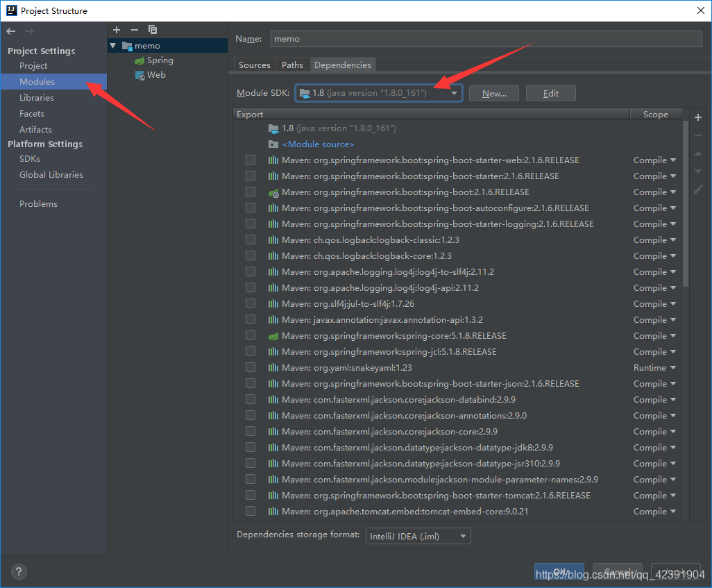This screenshot has height=588, width=712.
Task: Toggle export for jackson-core:2.9.9
Action: tap(251, 431)
